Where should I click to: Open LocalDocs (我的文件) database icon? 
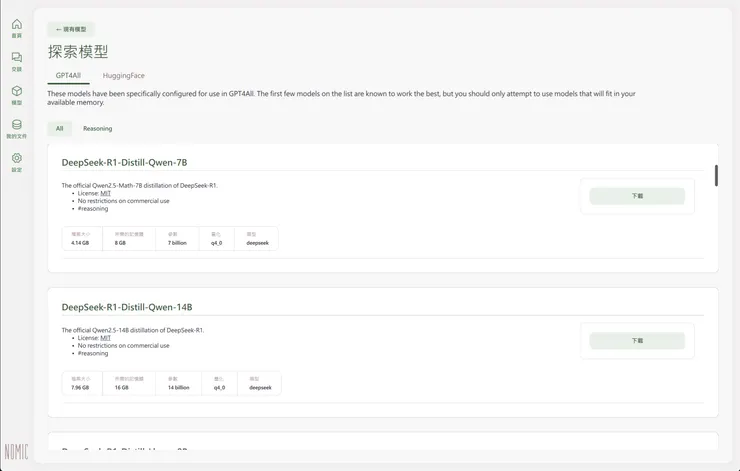coord(16,126)
